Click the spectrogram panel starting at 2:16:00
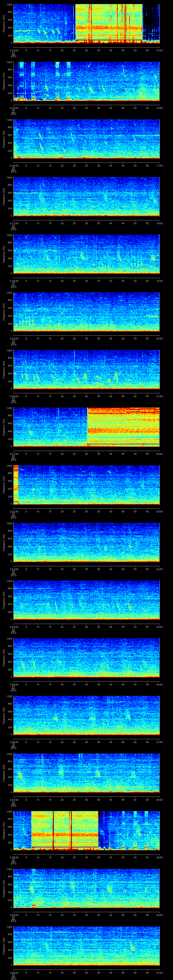This screenshot has width=173, height=980. pos(87,139)
